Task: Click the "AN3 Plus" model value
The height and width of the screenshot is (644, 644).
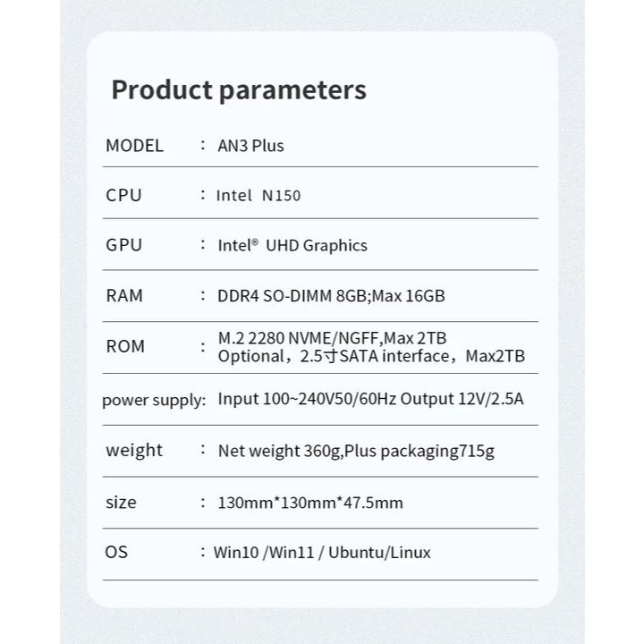Action: (x=251, y=146)
